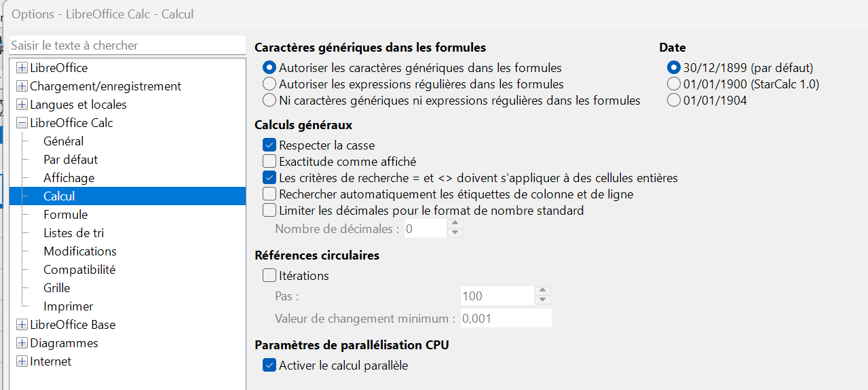The height and width of the screenshot is (390, 868).
Task: Enable Exactitude comme affiché option
Action: point(269,162)
